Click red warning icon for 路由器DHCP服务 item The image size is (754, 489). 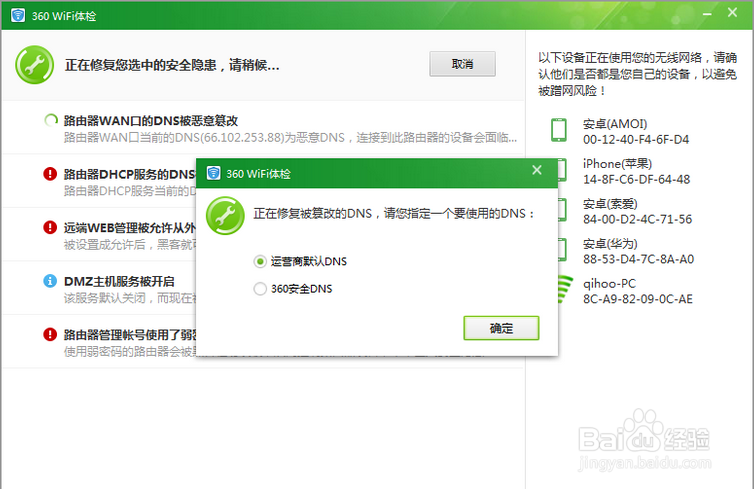50,174
